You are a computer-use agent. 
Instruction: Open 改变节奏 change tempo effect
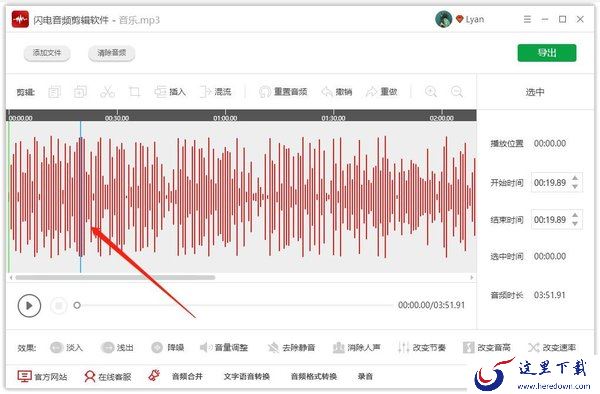coord(422,347)
